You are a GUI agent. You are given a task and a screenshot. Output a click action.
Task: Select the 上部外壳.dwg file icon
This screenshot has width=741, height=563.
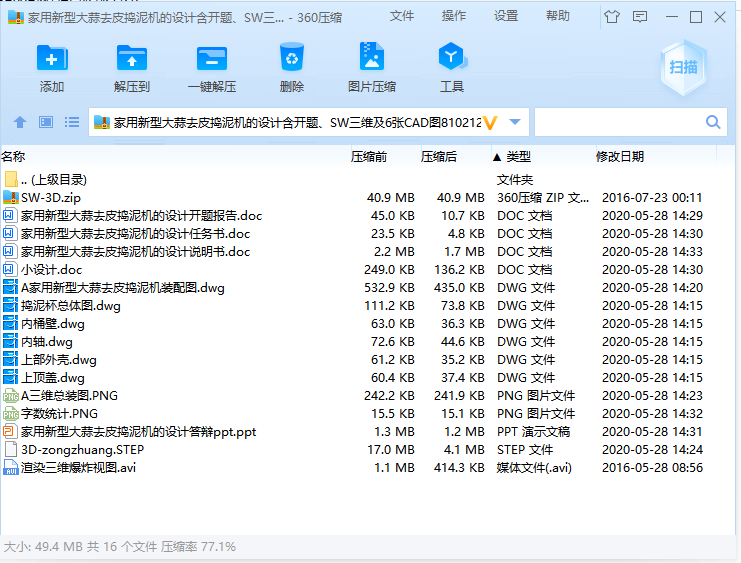pos(10,359)
